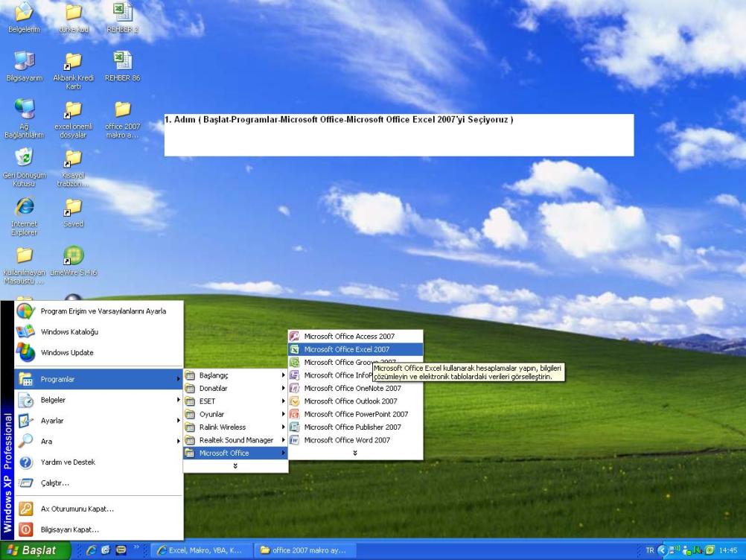This screenshot has width=746, height=560.
Task: Open Yardım ve Destek
Action: point(98,462)
